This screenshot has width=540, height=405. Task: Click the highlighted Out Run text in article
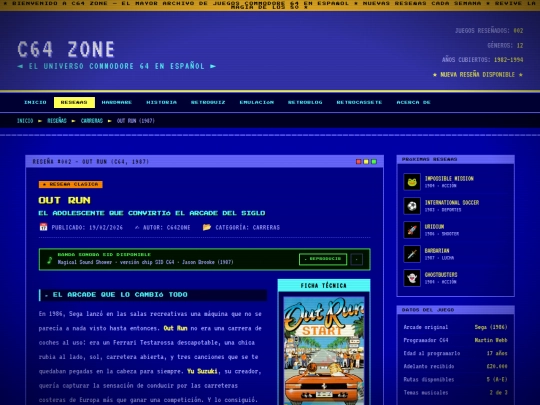175,328
